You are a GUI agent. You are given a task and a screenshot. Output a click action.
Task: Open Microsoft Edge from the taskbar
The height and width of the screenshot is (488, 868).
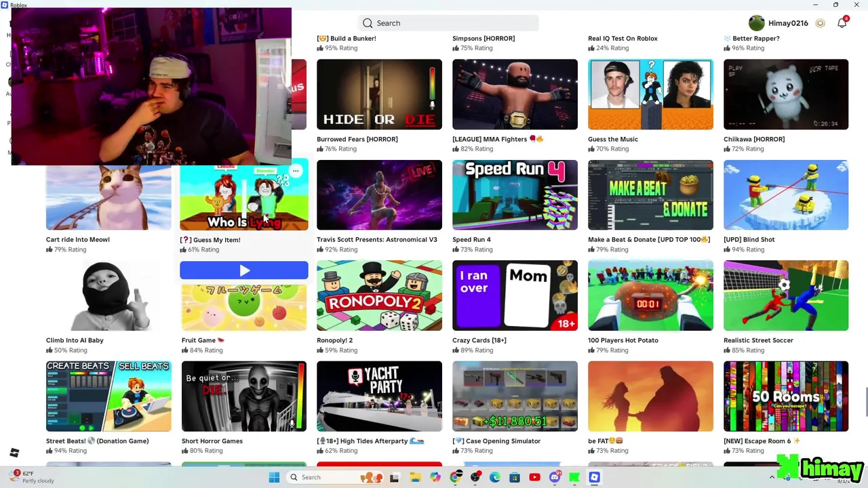[x=495, y=477]
